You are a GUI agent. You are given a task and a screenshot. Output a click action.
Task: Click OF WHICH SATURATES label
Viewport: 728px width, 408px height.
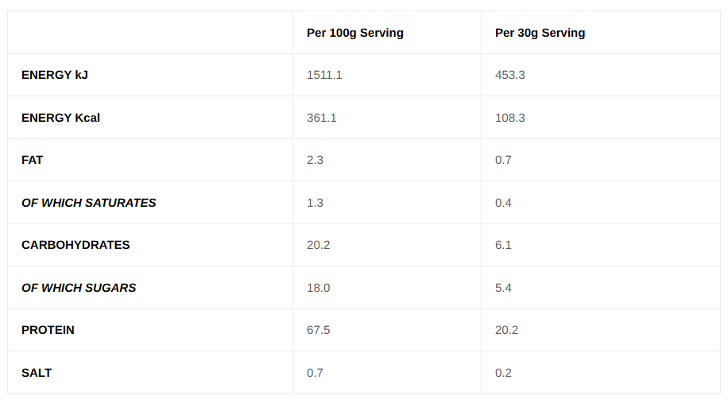pos(89,203)
